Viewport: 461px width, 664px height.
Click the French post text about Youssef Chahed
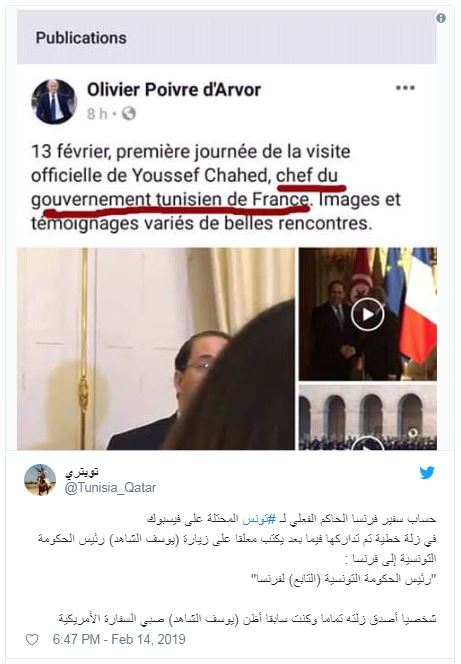pyautogui.click(x=215, y=187)
